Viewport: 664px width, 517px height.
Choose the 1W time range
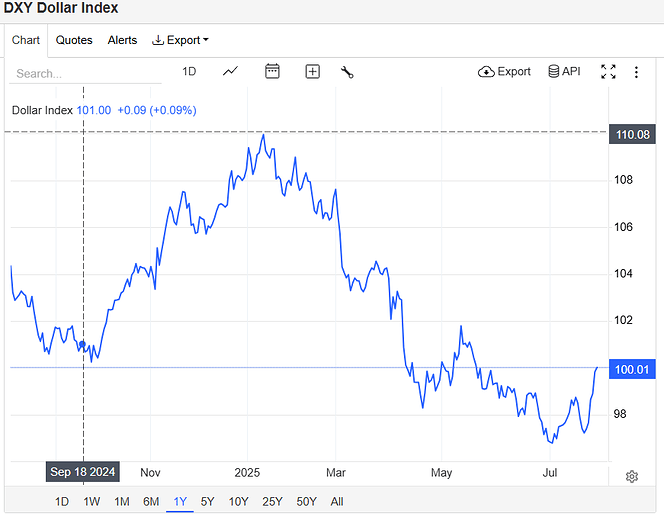tap(91, 501)
